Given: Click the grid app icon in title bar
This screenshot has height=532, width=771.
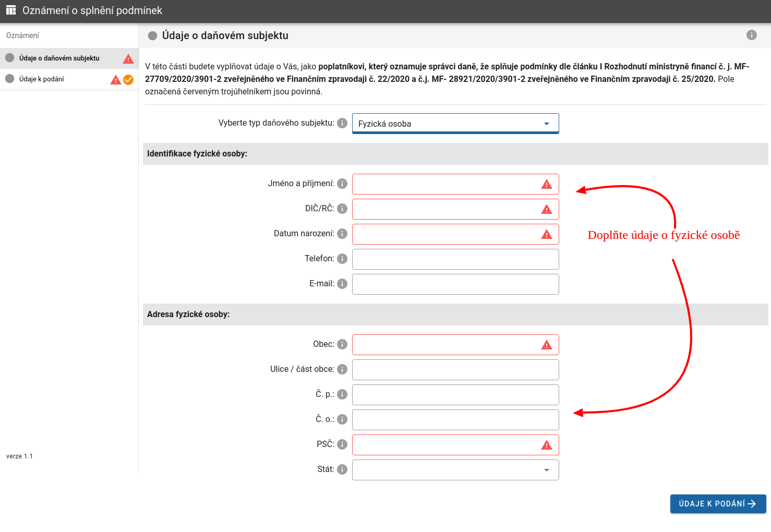Looking at the screenshot, I should tap(11, 10).
